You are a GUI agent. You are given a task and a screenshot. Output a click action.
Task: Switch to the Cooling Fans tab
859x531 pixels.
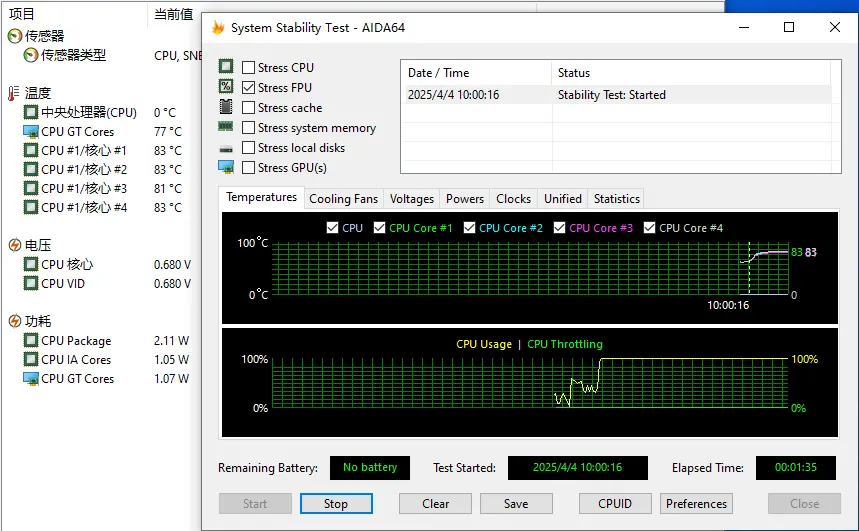(343, 199)
